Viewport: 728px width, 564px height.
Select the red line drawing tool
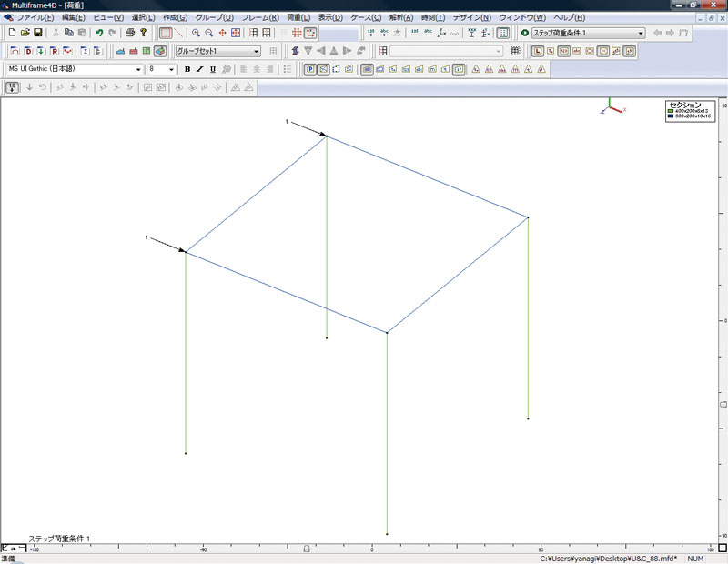pyautogui.click(x=178, y=33)
